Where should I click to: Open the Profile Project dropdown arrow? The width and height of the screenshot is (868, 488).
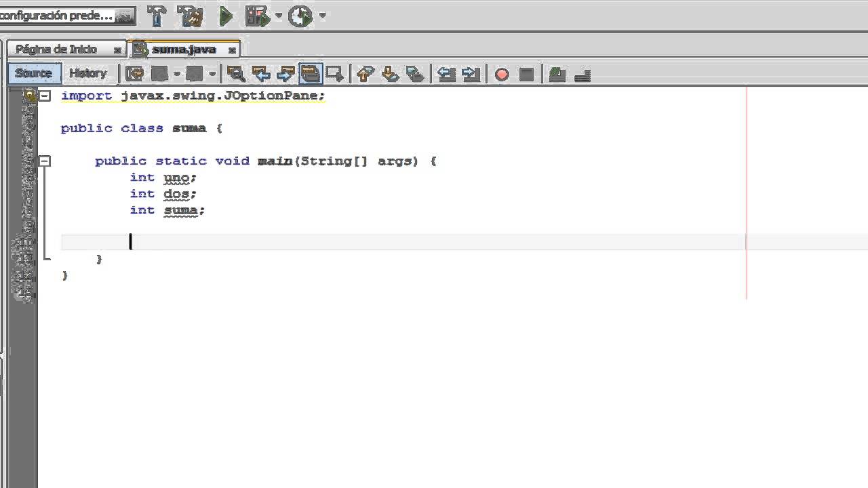point(322,16)
